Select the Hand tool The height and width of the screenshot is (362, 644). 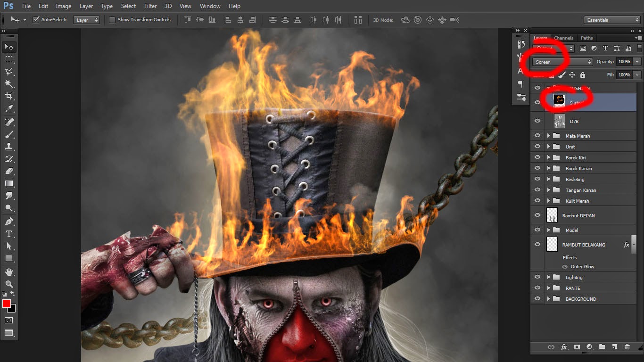tap(9, 272)
